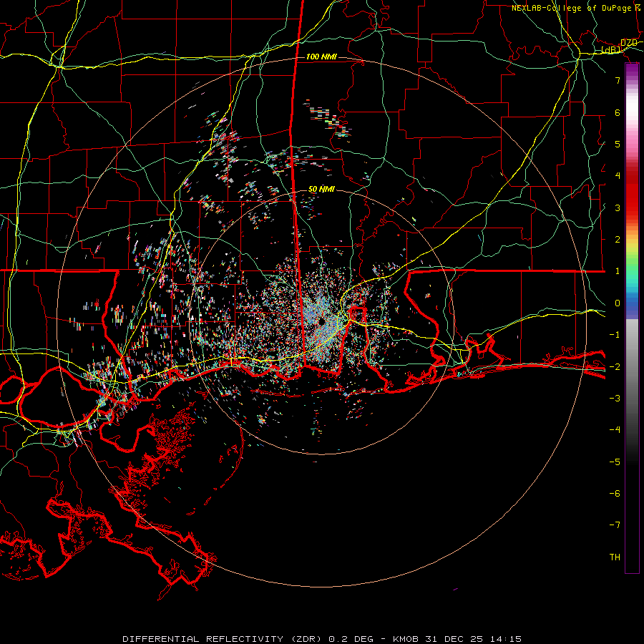Click the NEXLAB-College of DuPage watermark text

click(576, 8)
